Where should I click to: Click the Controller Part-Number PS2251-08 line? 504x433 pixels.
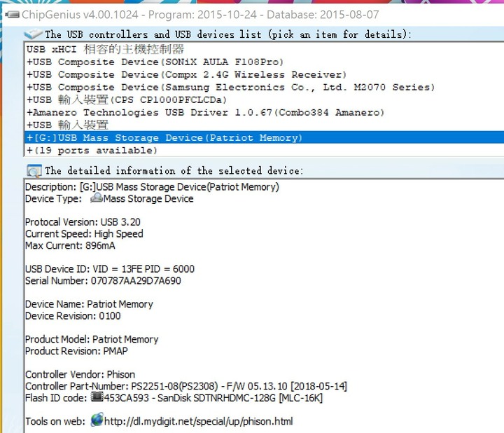coord(186,386)
